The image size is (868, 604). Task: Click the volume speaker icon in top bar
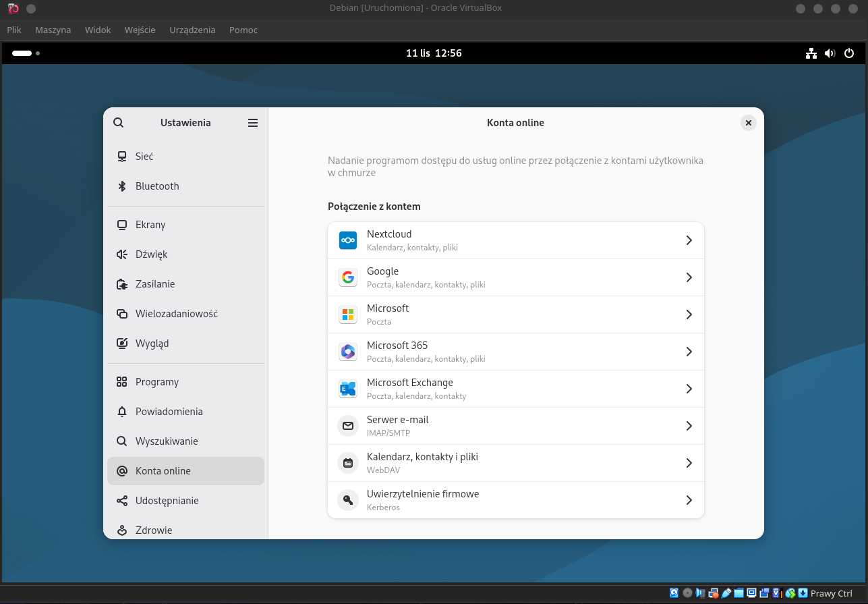point(830,53)
